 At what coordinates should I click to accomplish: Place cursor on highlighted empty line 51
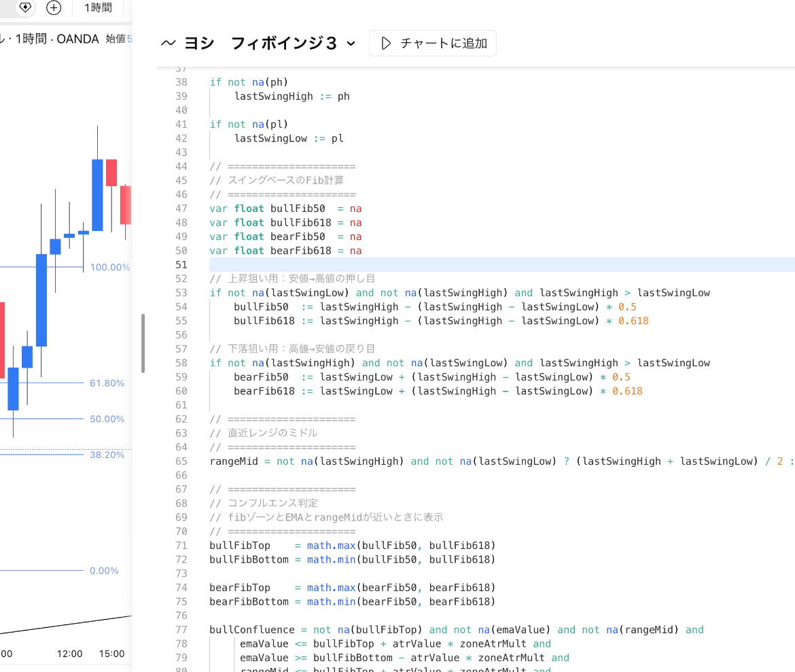(502, 265)
